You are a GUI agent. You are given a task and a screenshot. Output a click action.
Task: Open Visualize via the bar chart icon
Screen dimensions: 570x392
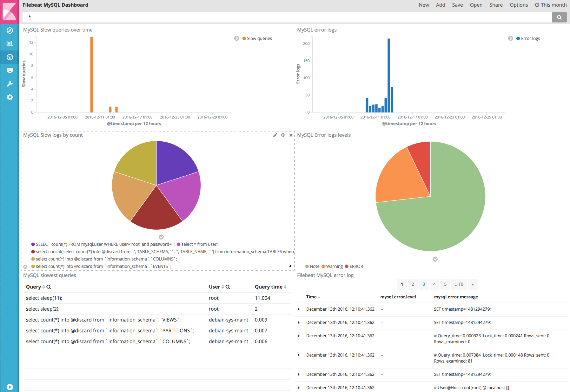point(9,43)
